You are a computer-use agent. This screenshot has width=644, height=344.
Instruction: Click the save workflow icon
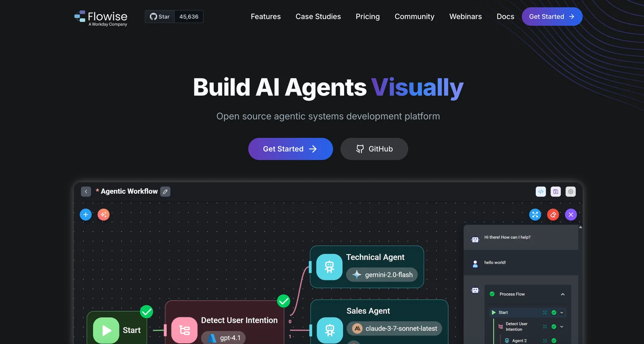pos(555,192)
